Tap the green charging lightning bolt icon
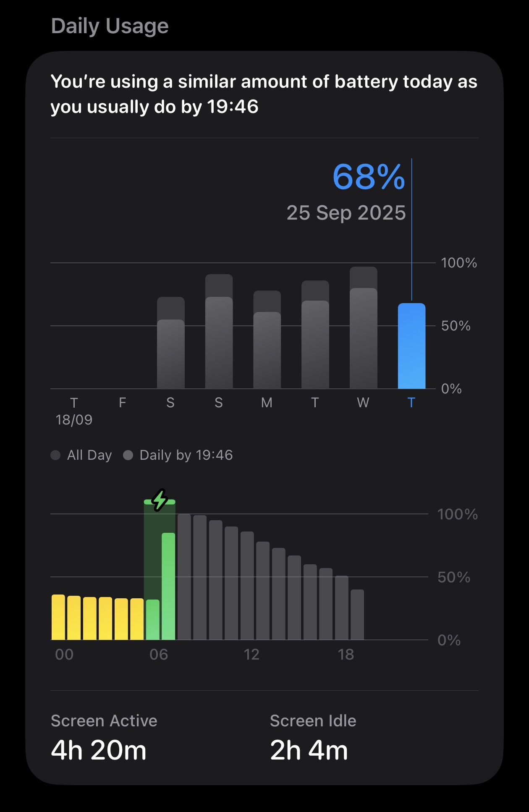 click(160, 500)
